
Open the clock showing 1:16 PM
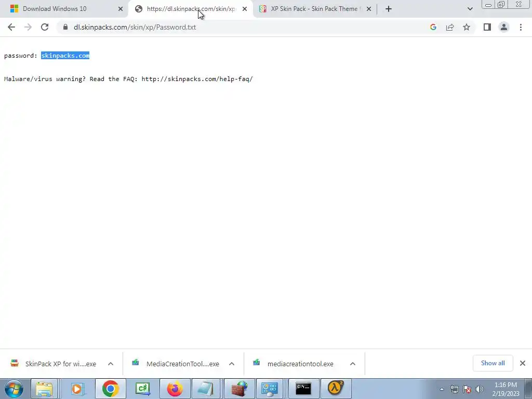tap(506, 389)
